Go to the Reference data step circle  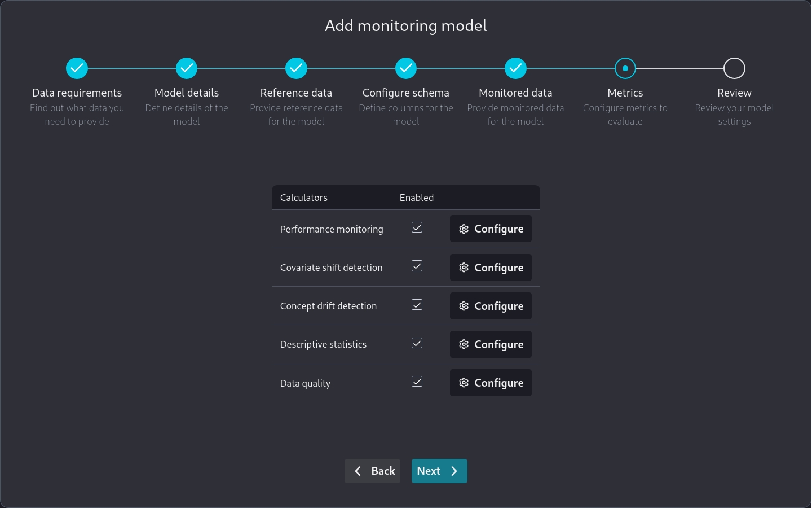point(296,68)
